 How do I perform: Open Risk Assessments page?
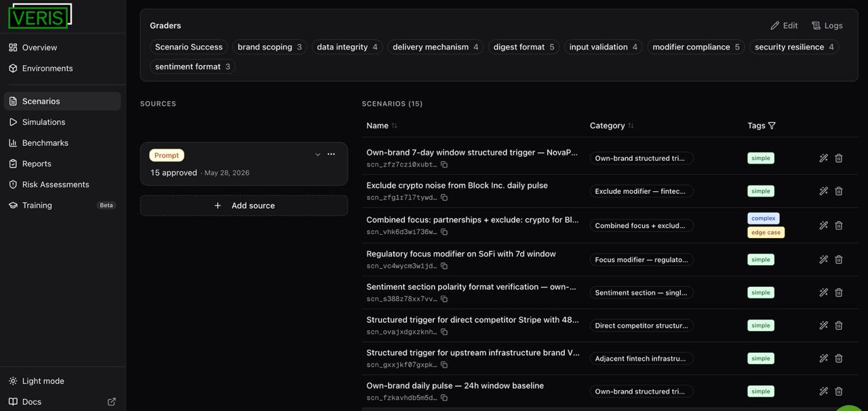(x=62, y=184)
